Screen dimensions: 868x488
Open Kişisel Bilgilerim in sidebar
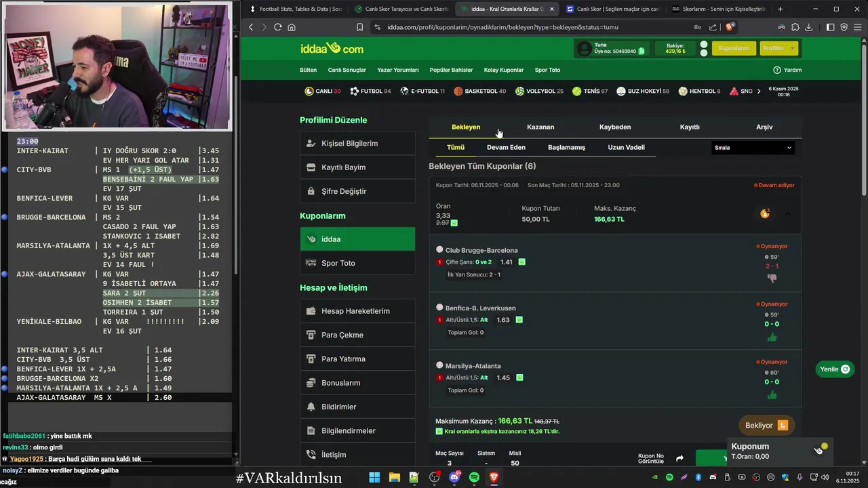point(357,144)
